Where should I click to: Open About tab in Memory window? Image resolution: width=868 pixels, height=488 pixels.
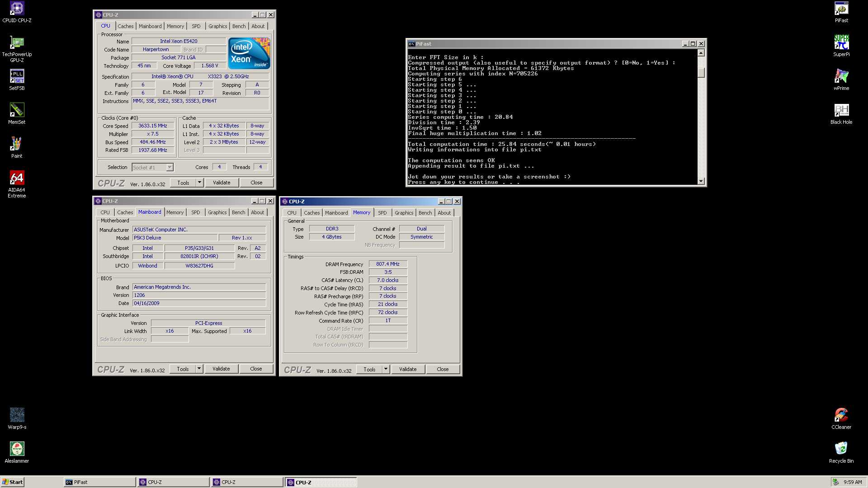click(x=444, y=213)
